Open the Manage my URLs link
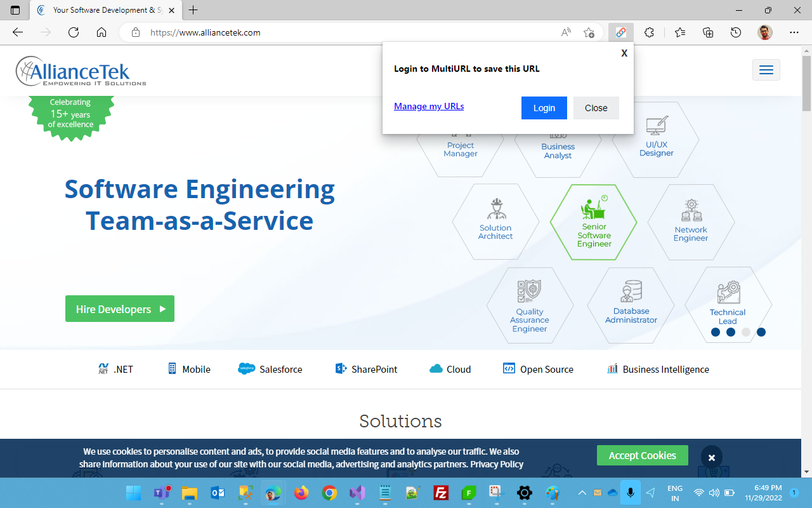Viewport: 812px width, 508px height. (x=428, y=106)
